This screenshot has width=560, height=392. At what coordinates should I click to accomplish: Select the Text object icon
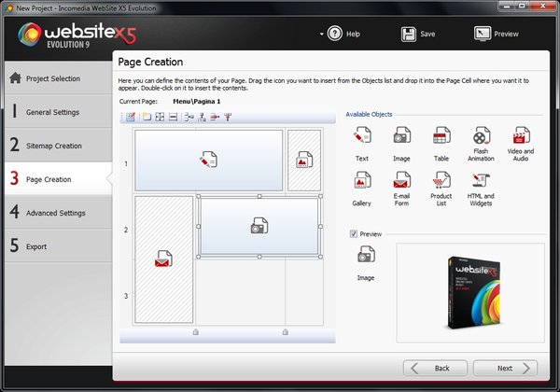(362, 137)
